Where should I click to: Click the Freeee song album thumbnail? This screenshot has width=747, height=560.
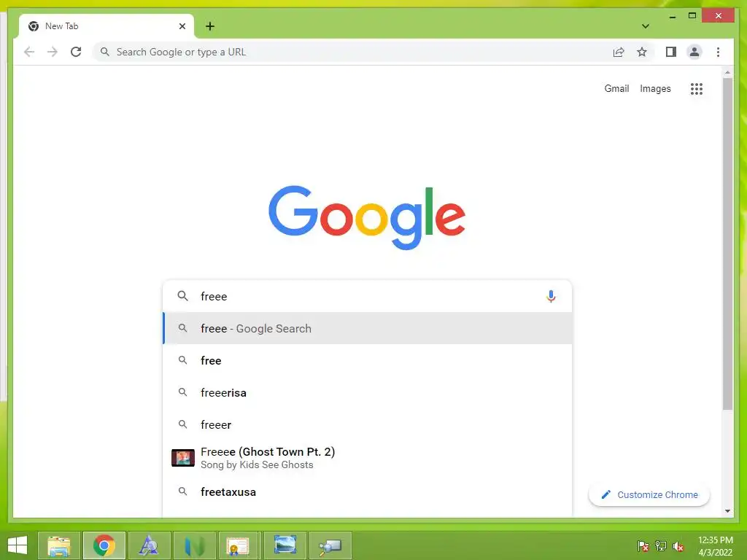[183, 458]
